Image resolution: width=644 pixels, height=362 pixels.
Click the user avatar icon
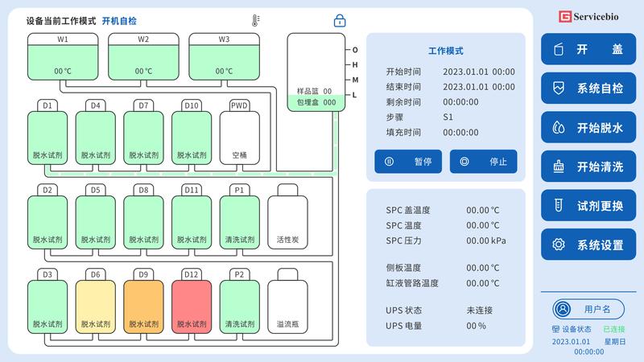563,309
